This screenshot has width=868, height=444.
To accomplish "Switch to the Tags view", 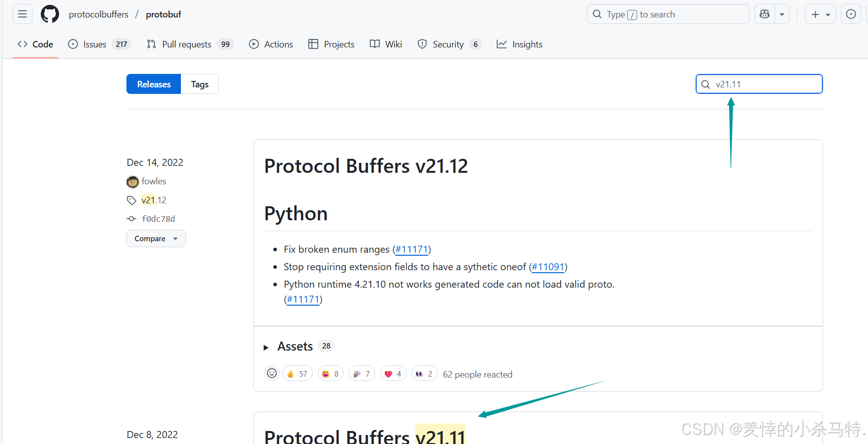I will click(200, 84).
